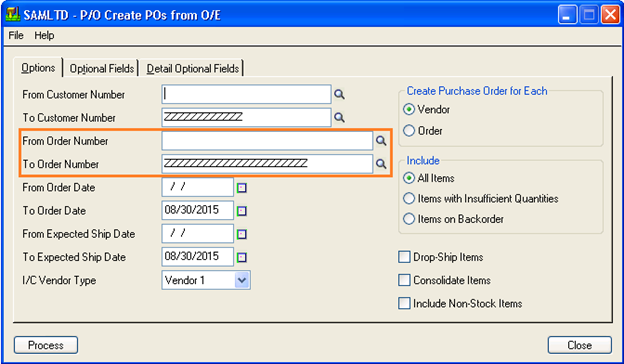Click the Process button
Screen dimensions: 624x364
(x=46, y=345)
